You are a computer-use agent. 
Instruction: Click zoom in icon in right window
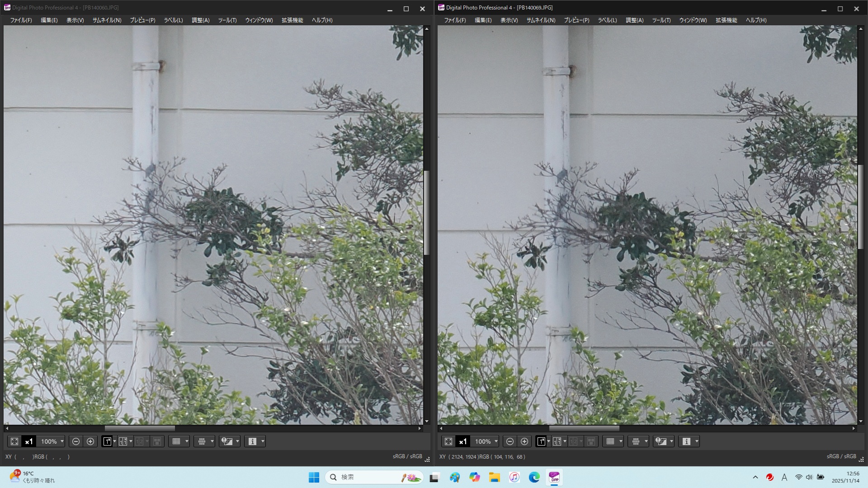tap(524, 441)
